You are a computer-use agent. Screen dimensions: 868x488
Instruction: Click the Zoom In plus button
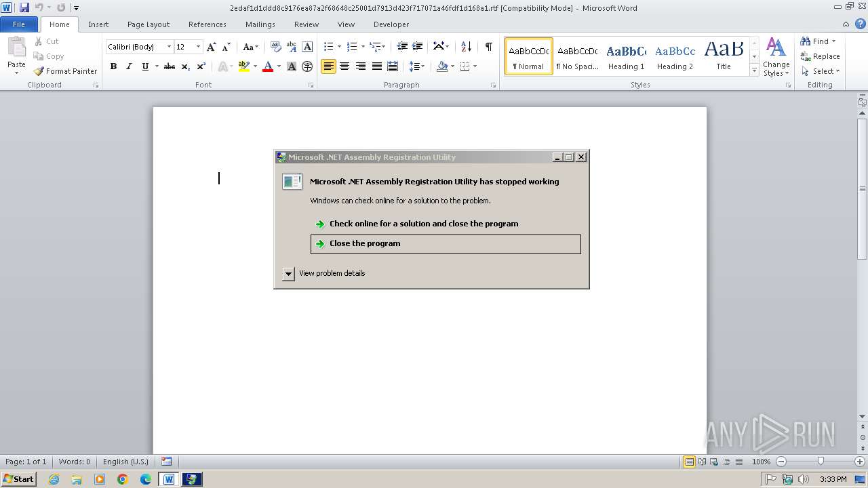coord(860,462)
